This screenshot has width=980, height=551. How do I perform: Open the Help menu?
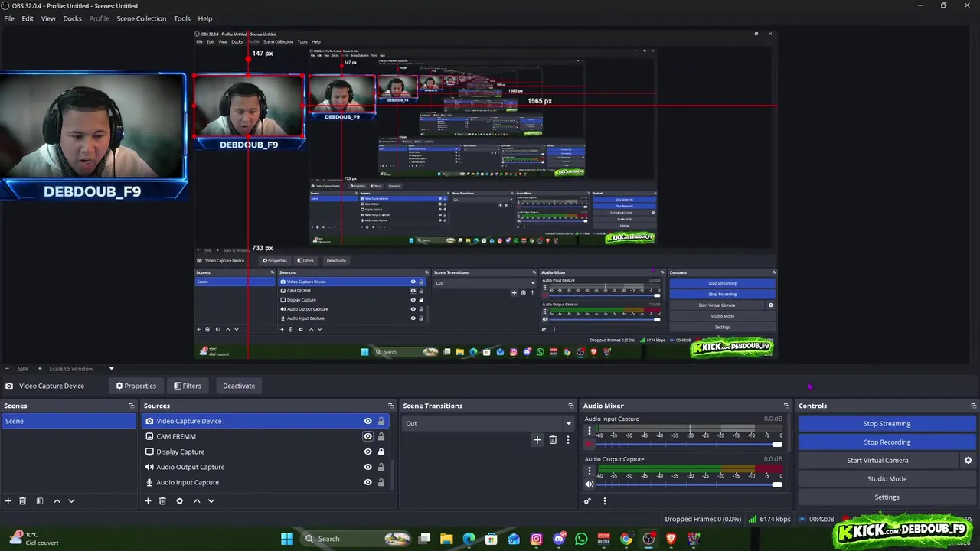coord(205,18)
